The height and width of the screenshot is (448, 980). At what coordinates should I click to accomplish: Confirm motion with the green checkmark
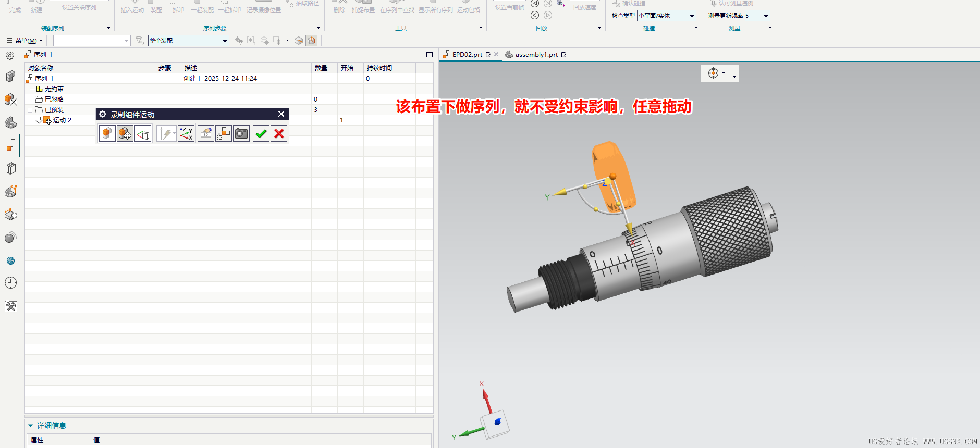[261, 134]
